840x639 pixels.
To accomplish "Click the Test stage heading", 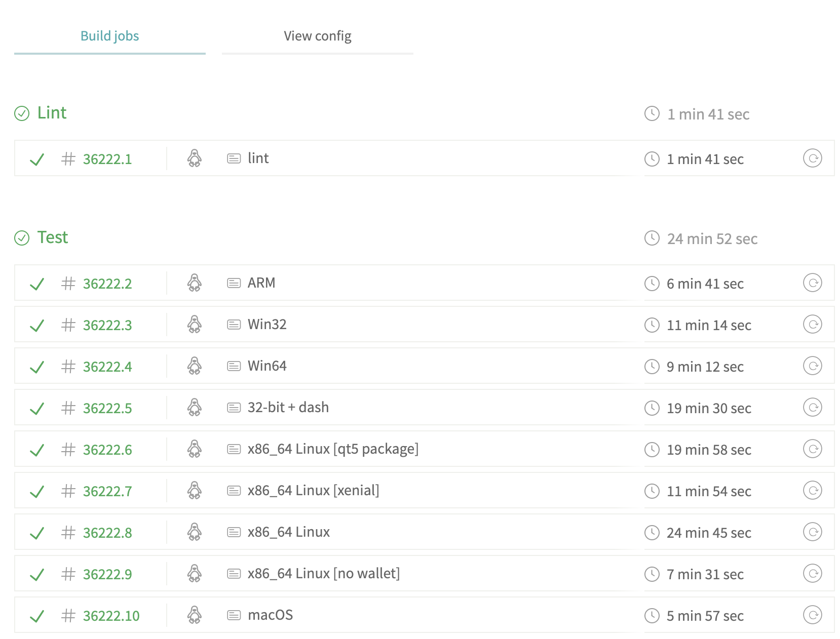I will 52,237.
